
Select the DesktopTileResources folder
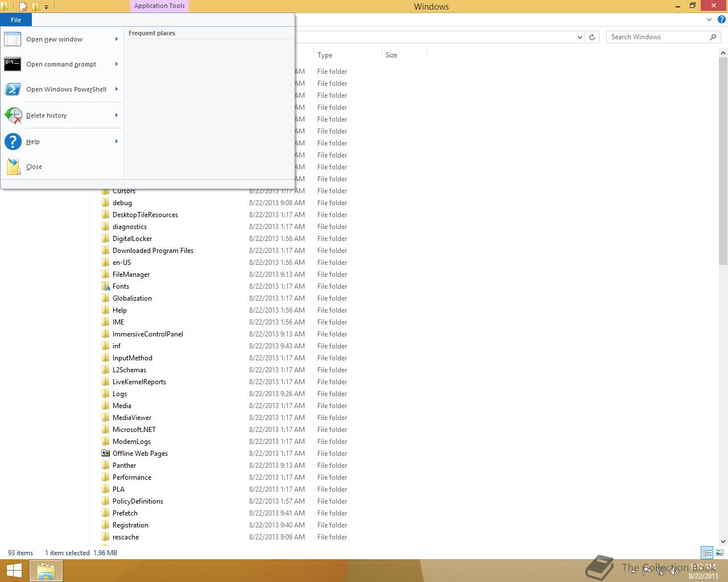[x=145, y=215]
